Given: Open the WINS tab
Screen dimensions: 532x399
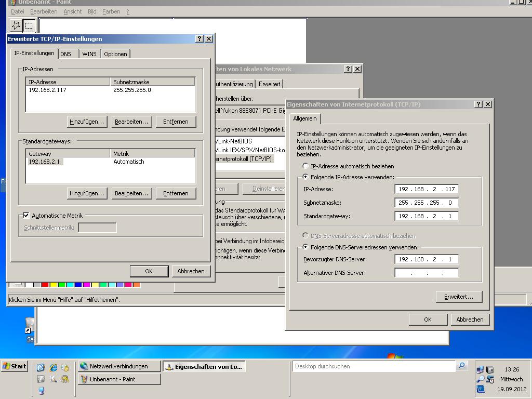Looking at the screenshot, I should [89, 54].
